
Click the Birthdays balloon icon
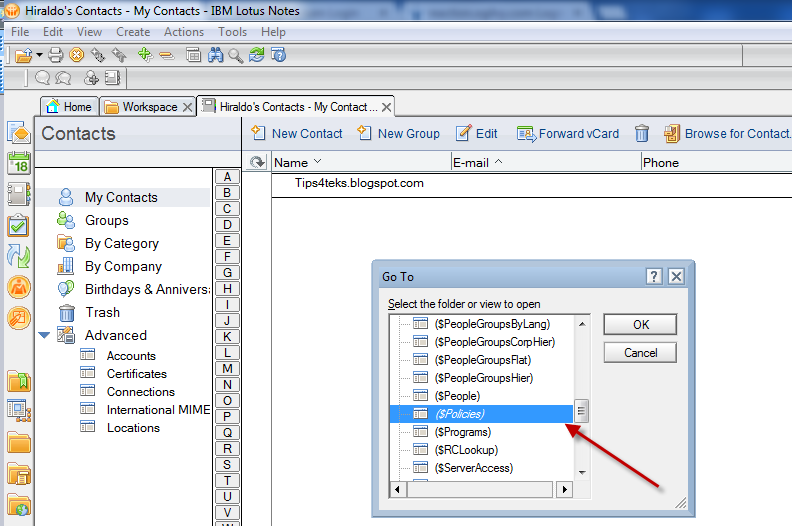(66, 289)
